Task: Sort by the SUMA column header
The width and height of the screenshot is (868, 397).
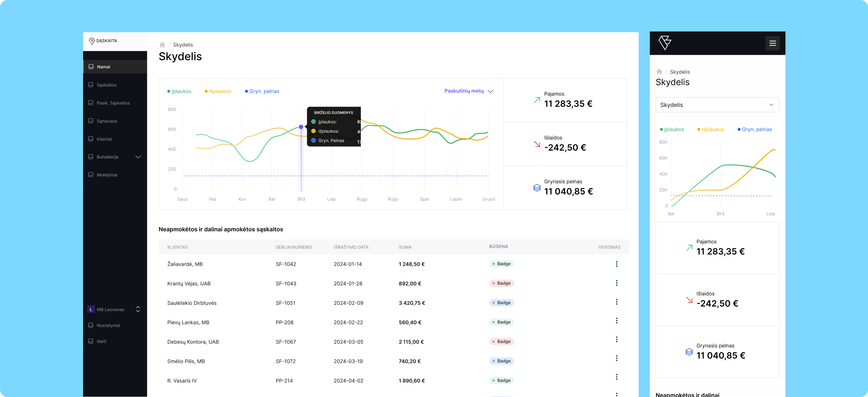Action: 405,247
